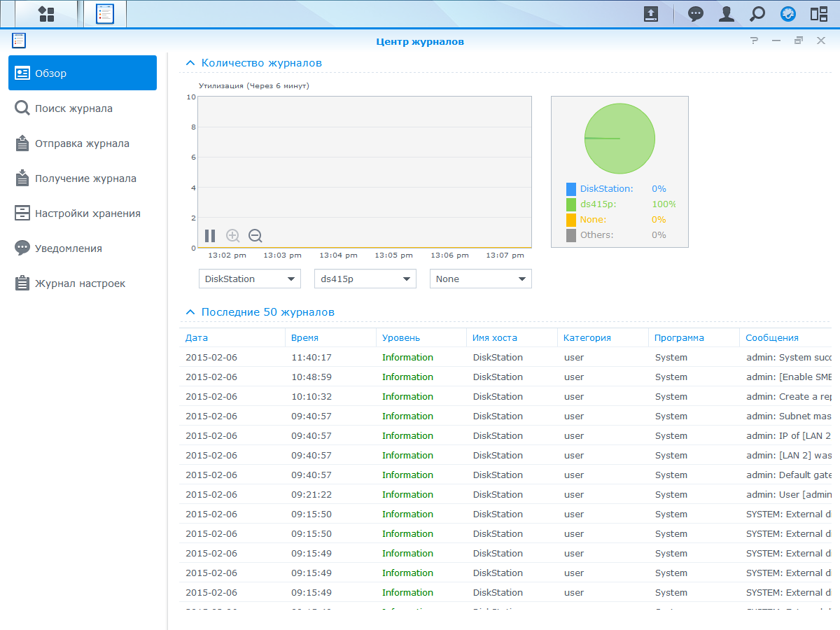The image size is (840, 630).
Task: Open the None host dropdown
Action: [480, 279]
